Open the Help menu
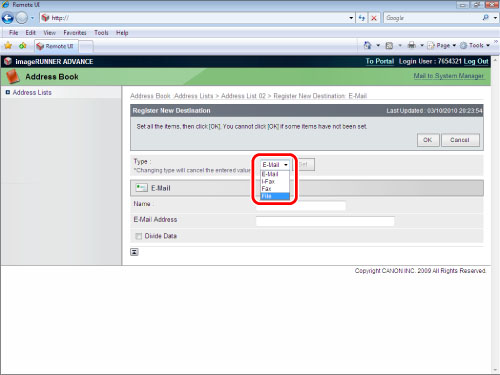 coord(122,33)
